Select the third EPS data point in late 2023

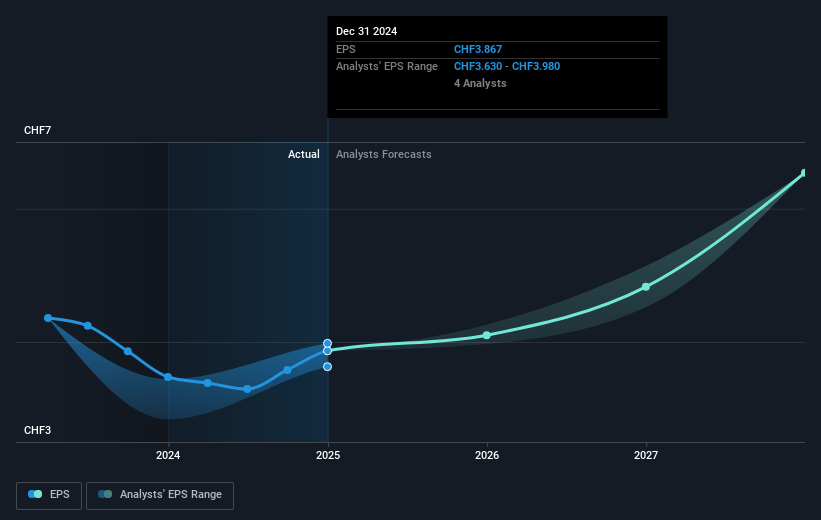tap(128, 351)
